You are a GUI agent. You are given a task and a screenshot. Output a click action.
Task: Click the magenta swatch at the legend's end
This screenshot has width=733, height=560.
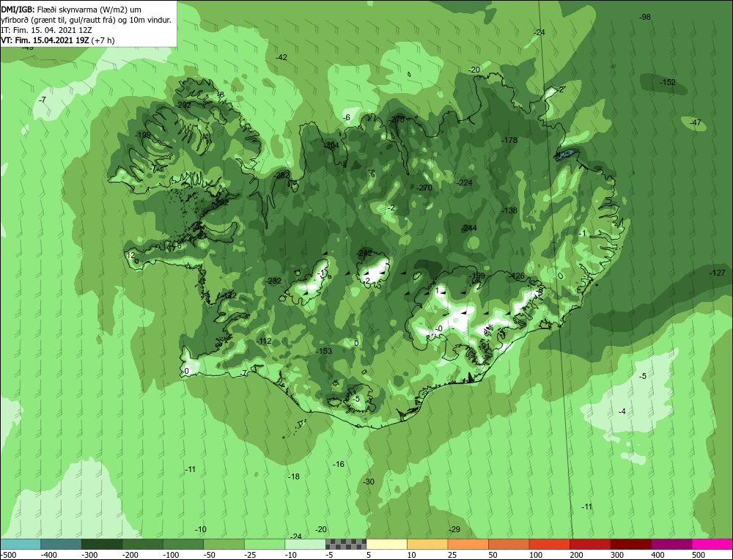click(712, 544)
